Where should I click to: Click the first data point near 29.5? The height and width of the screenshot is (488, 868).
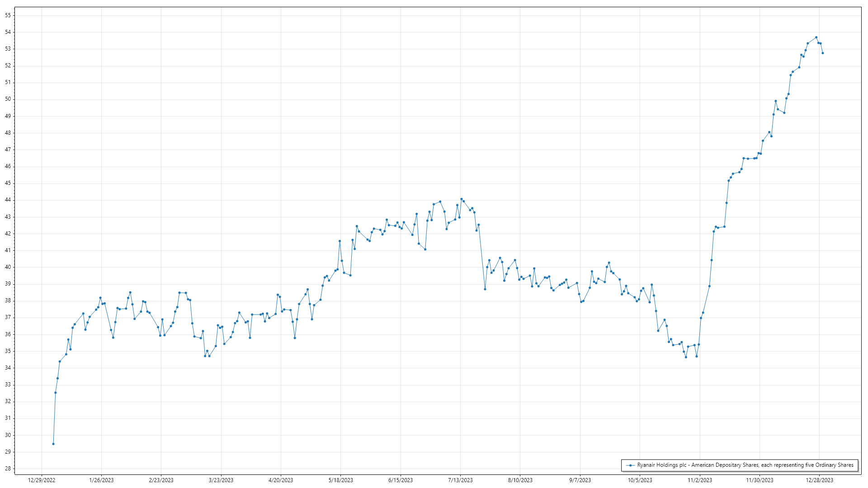pyautogui.click(x=53, y=444)
